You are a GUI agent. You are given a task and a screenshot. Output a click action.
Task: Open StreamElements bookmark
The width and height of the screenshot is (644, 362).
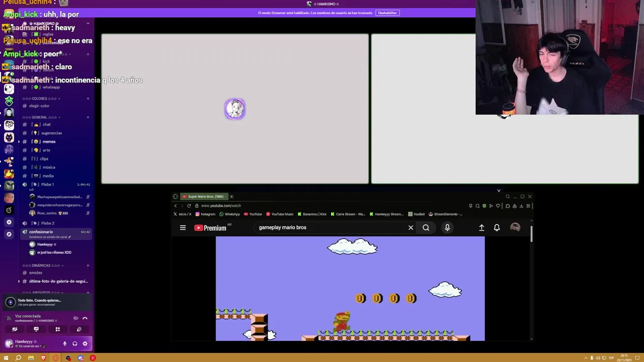446,214
